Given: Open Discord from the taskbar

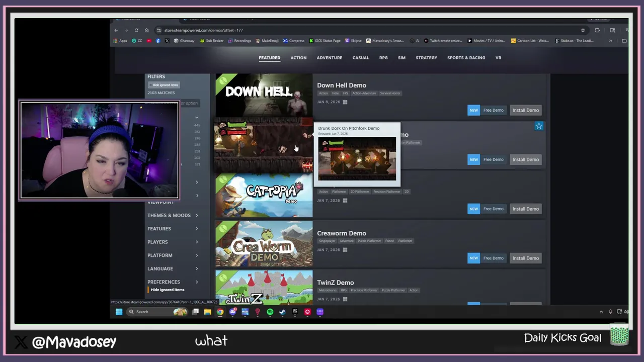Looking at the screenshot, I should pyautogui.click(x=232, y=312).
